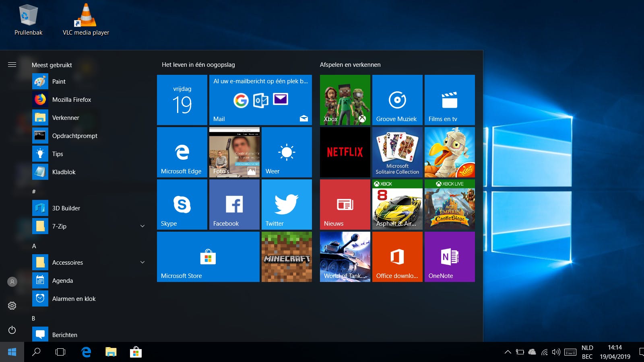
Task: Open the touch keyboard tray icon
Action: coord(570,352)
